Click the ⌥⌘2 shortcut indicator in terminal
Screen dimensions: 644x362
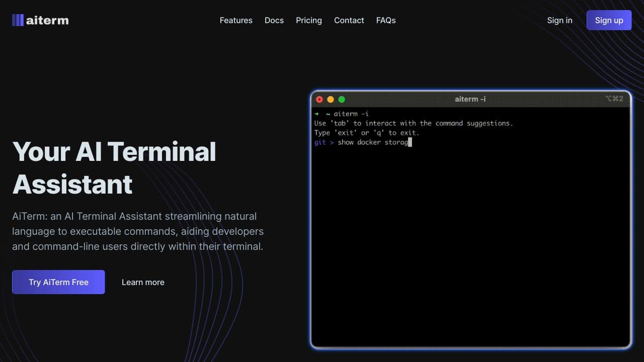click(x=614, y=99)
